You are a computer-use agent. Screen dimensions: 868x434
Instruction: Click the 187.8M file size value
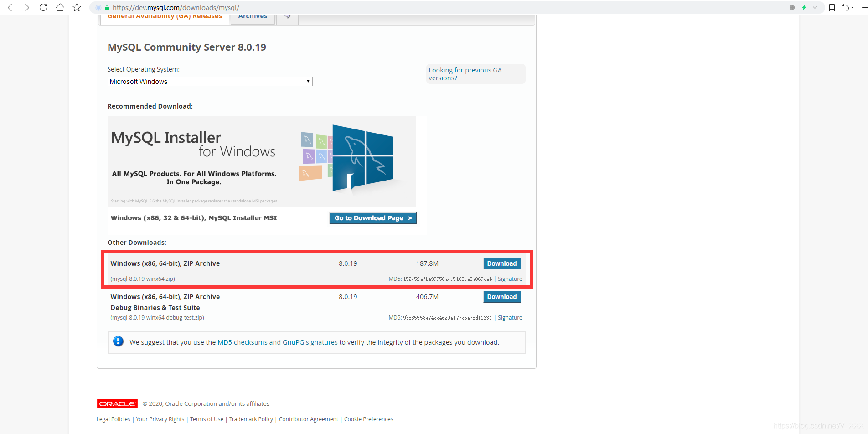(427, 263)
